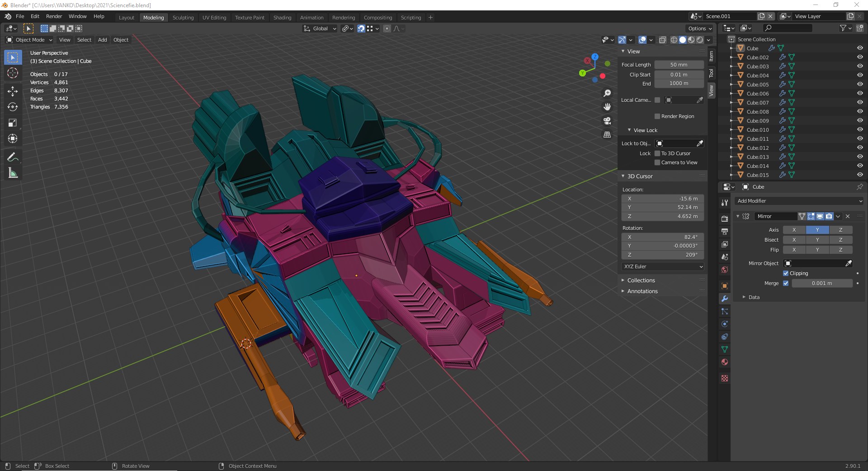Viewport: 868px width, 471px height.
Task: Open the Render properties tab icon
Action: (x=725, y=219)
